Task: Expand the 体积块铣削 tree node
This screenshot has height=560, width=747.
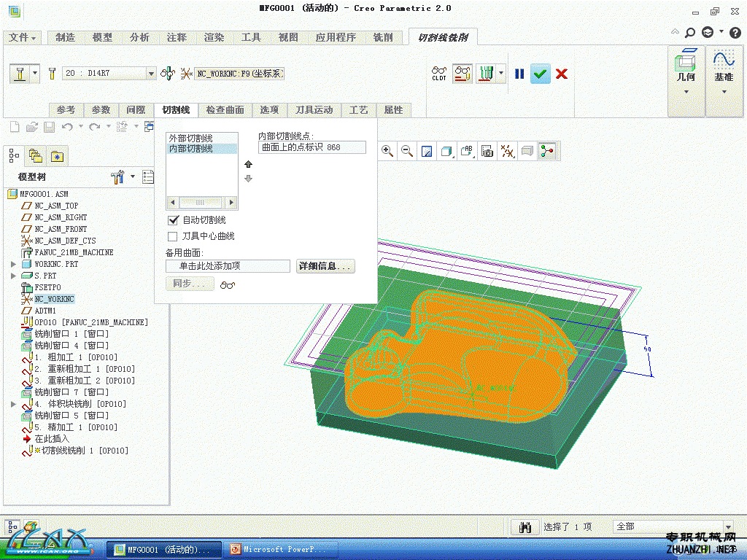Action: 13,404
